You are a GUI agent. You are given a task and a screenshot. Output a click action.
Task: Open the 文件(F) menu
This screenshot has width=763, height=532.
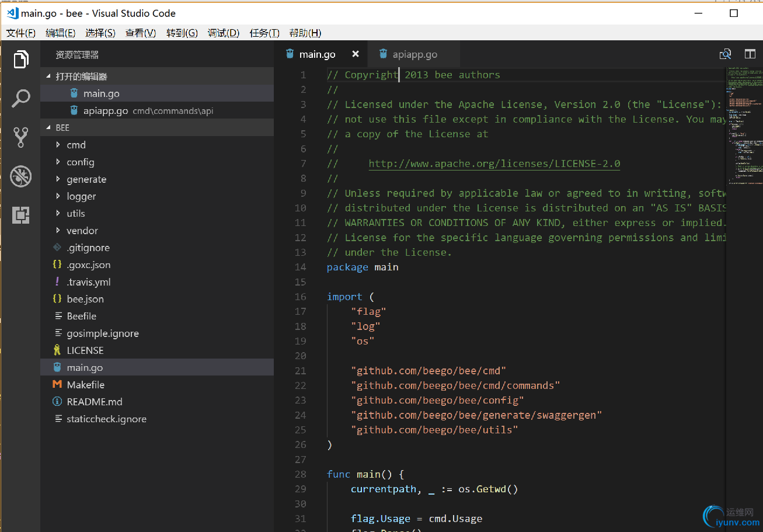pos(21,33)
